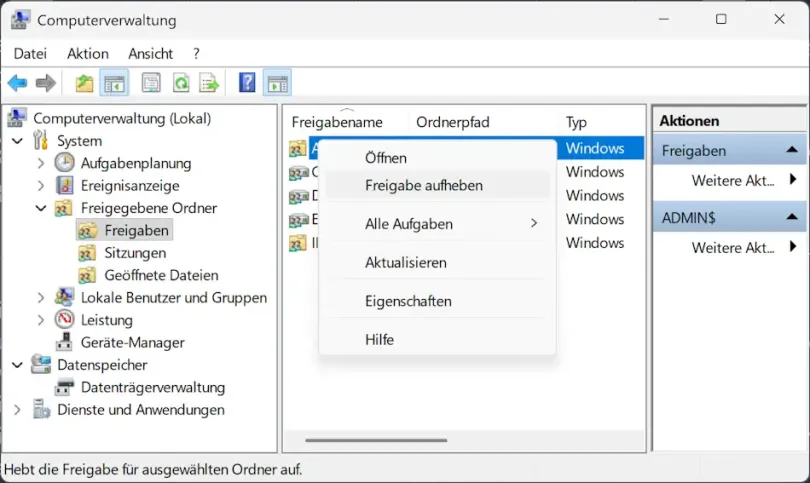
Task: Click the Computerverwaltung title bar app icon
Action: point(20,20)
